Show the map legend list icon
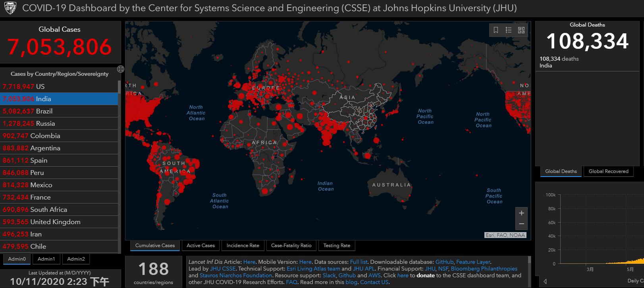644x288 pixels. (x=508, y=30)
